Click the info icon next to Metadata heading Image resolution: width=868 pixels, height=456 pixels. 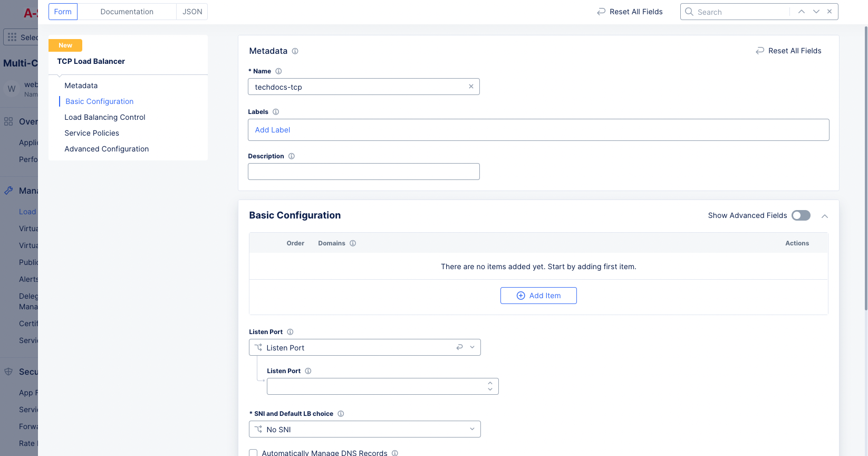(x=295, y=51)
